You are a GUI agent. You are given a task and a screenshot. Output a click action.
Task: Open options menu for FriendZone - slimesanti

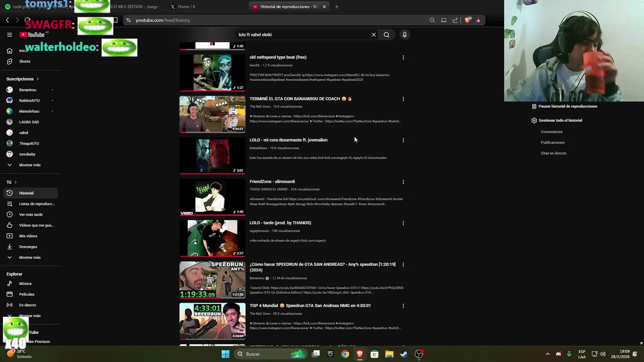point(403,182)
